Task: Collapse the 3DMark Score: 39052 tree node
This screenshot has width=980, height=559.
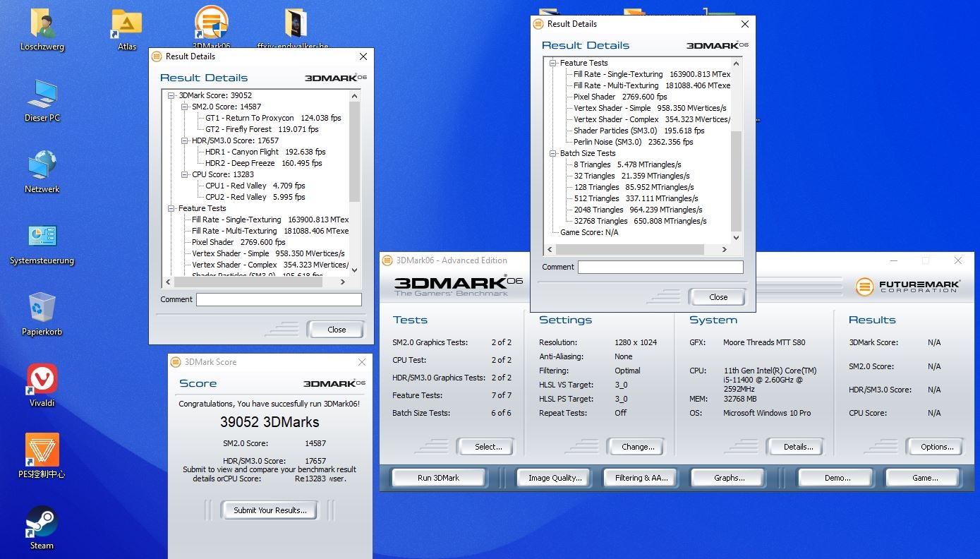Action: click(172, 95)
